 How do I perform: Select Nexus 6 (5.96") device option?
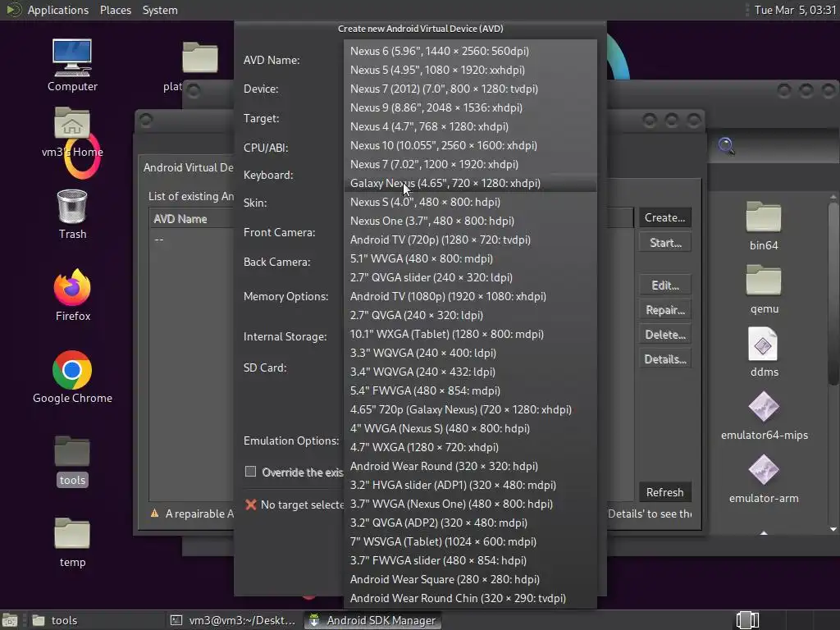(470, 51)
